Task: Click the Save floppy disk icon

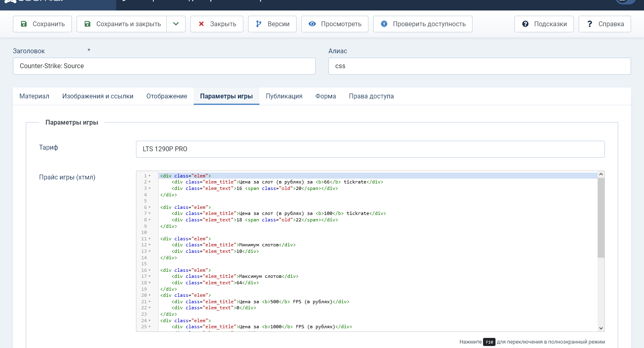Action: point(24,24)
